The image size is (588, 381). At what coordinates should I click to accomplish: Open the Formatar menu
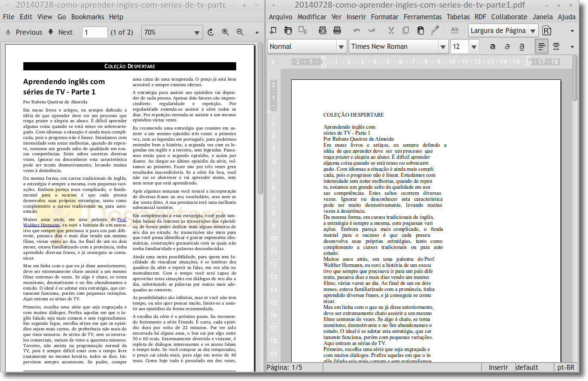pyautogui.click(x=385, y=17)
